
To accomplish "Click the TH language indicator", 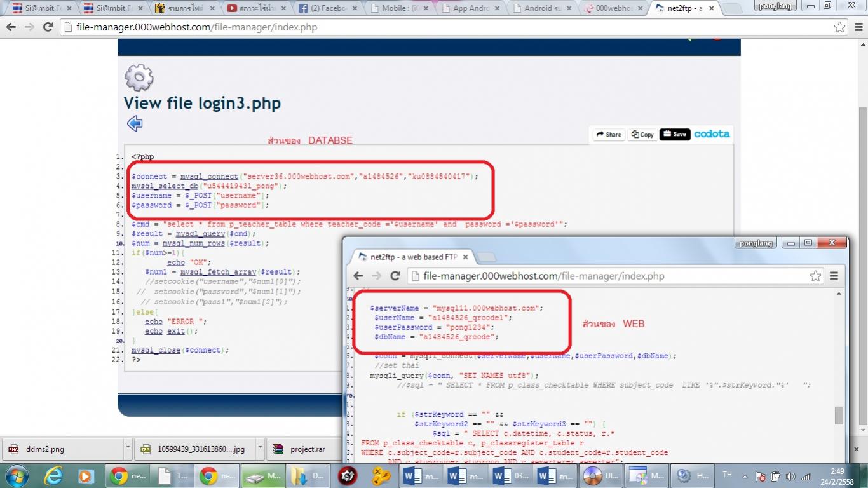I will click(x=728, y=475).
